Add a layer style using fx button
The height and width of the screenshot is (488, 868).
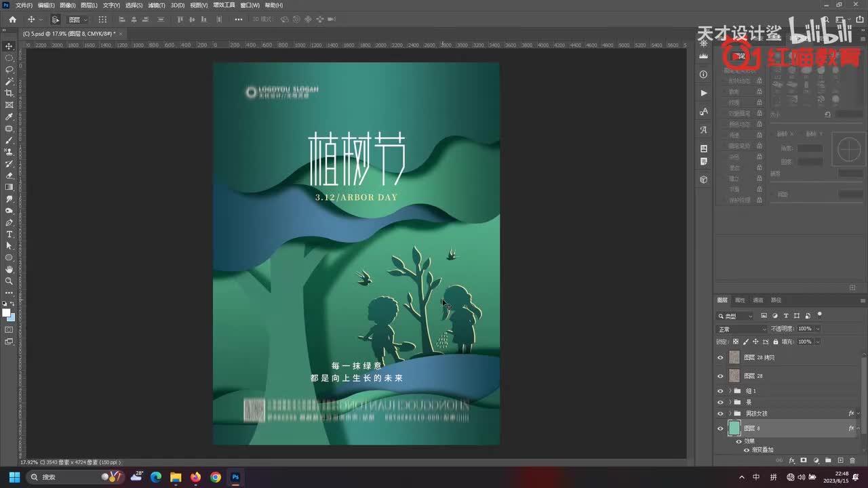[x=791, y=461]
